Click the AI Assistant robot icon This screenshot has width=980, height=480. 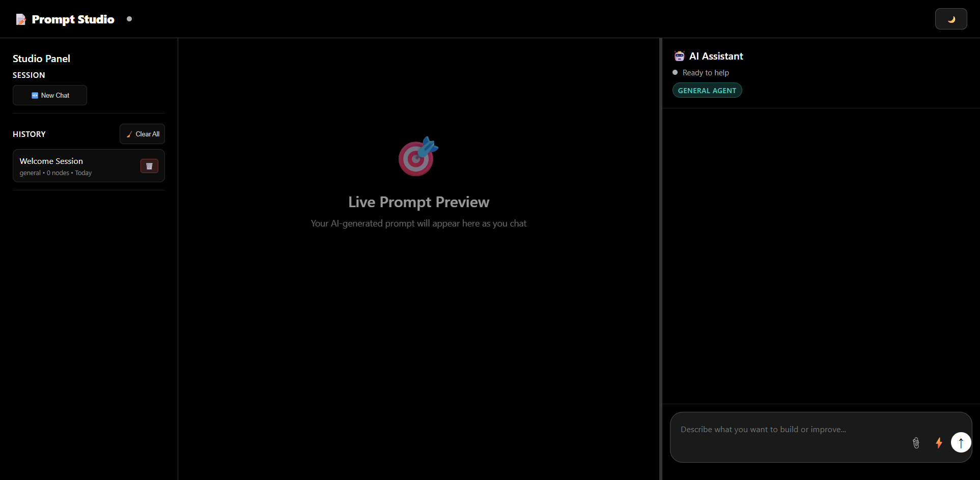(x=679, y=56)
